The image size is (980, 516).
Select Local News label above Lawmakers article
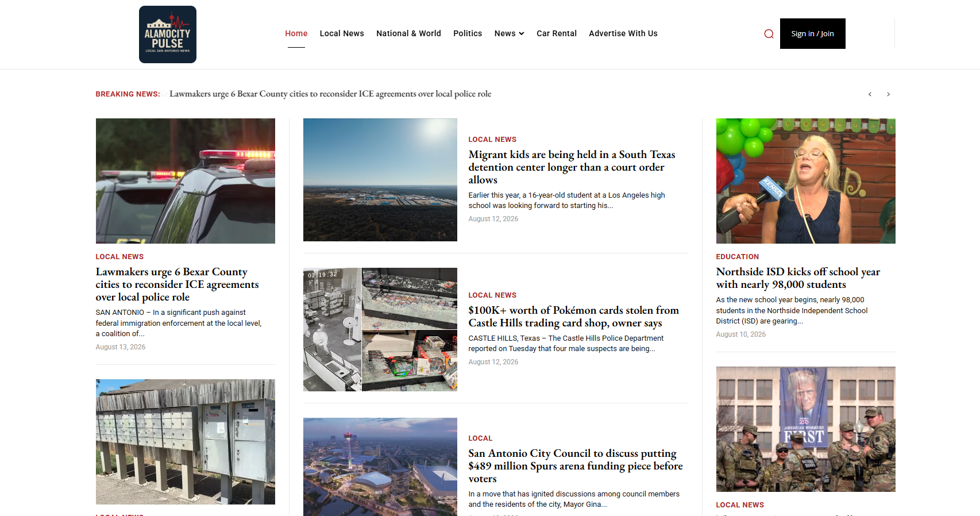(119, 257)
